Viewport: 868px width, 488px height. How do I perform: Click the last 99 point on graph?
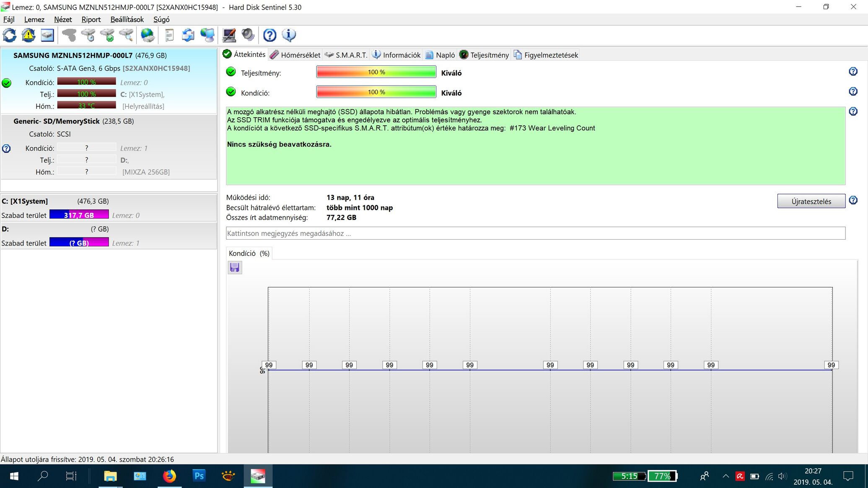coord(831,365)
